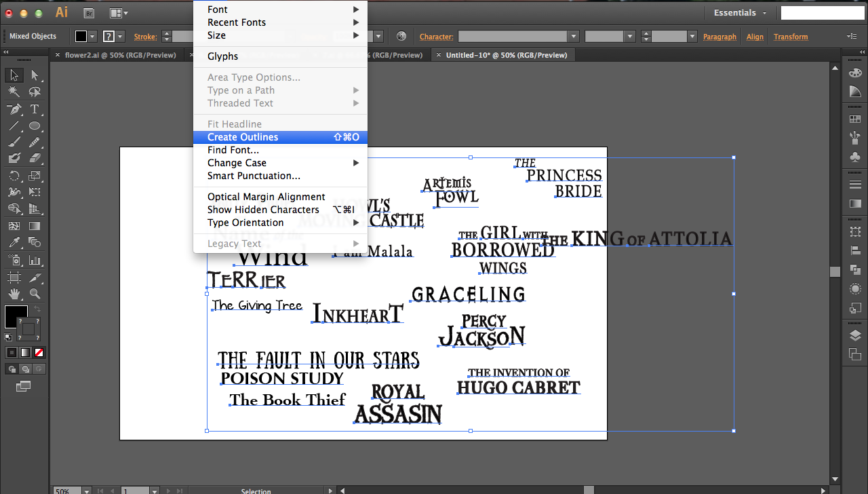
Task: Open the Stroke panel icon
Action: 855,185
